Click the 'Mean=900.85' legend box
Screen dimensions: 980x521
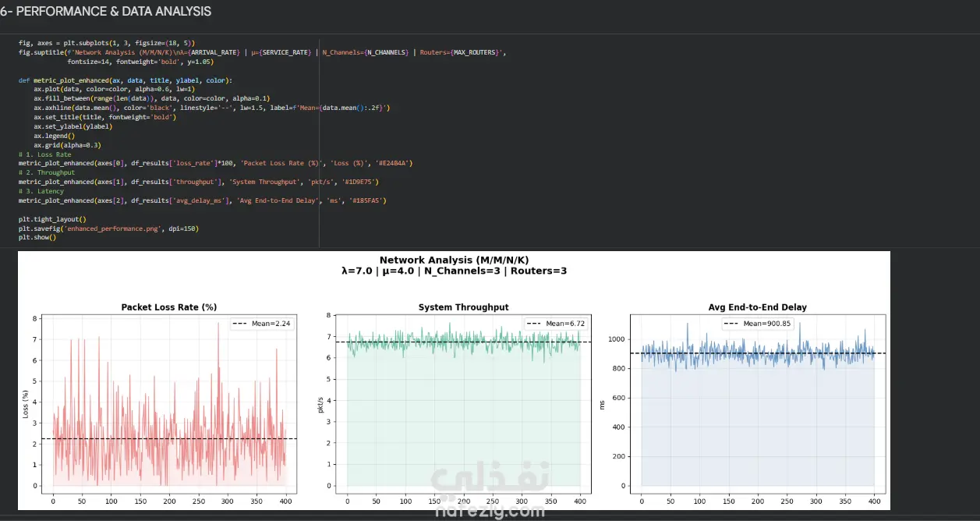click(x=757, y=324)
